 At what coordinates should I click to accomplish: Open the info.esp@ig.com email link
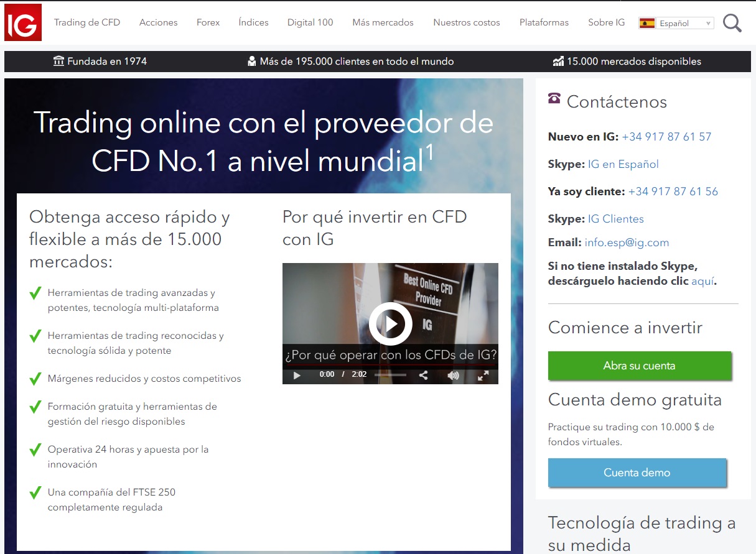(x=627, y=242)
